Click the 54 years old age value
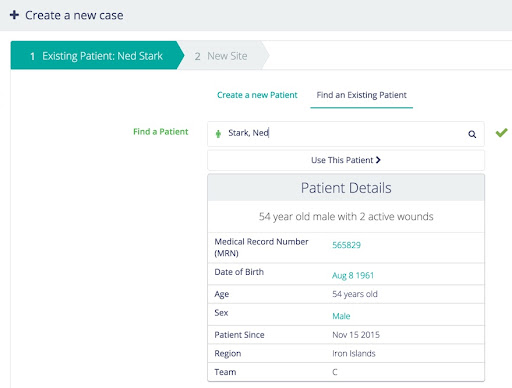The height and width of the screenshot is (388, 512). [355, 294]
